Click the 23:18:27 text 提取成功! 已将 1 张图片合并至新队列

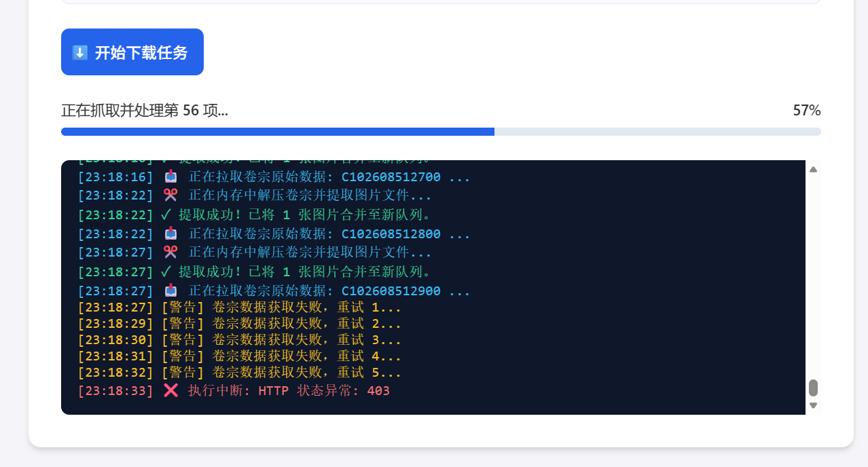pos(305,272)
